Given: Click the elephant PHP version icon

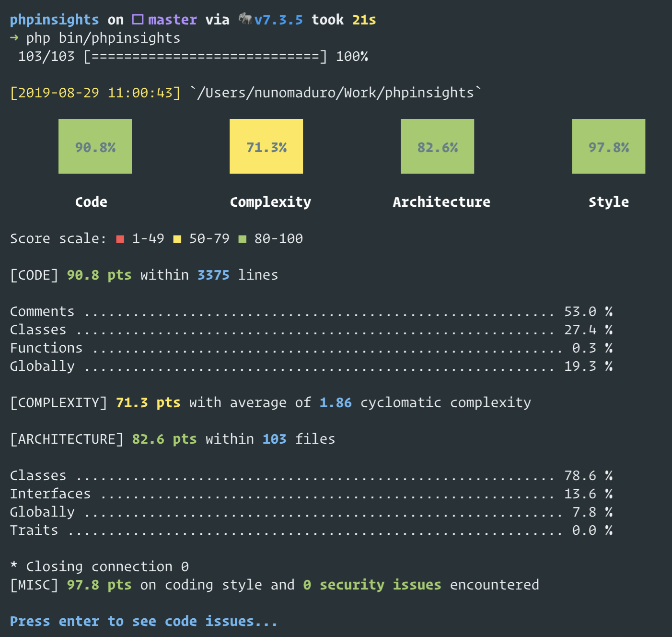Looking at the screenshot, I should coord(245,19).
